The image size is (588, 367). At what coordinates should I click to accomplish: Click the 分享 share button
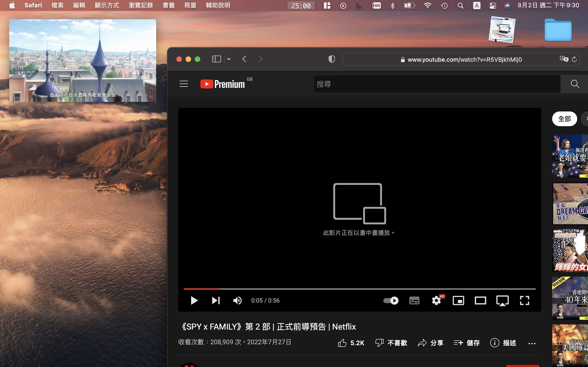pyautogui.click(x=431, y=343)
